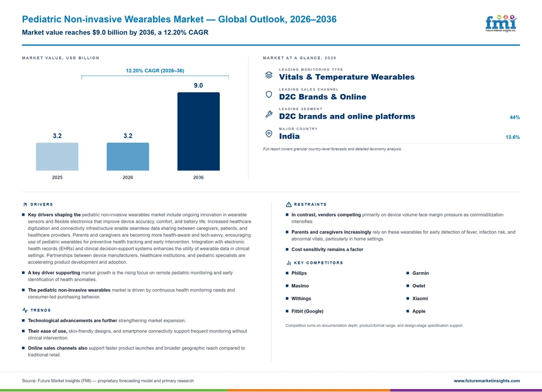Click the Owlet competitor entry
The image size is (542, 392).
[x=419, y=286]
